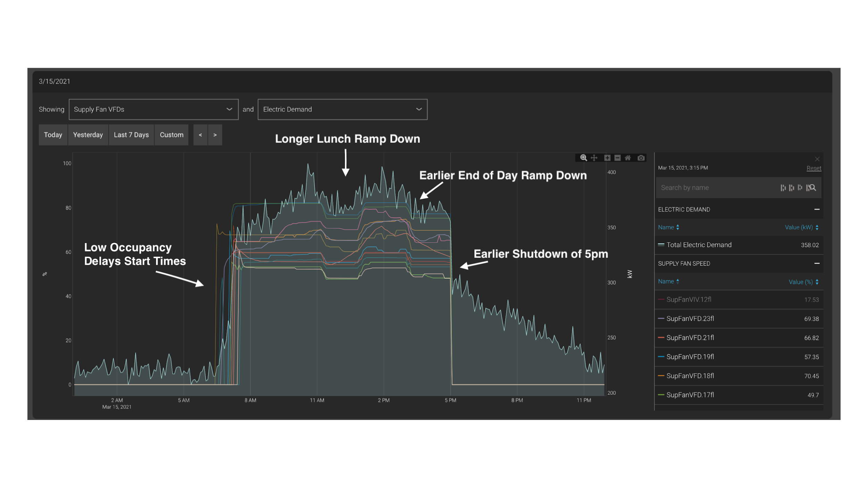This screenshot has height=488, width=868.
Task: Click the zoom out minus icon
Action: 617,158
